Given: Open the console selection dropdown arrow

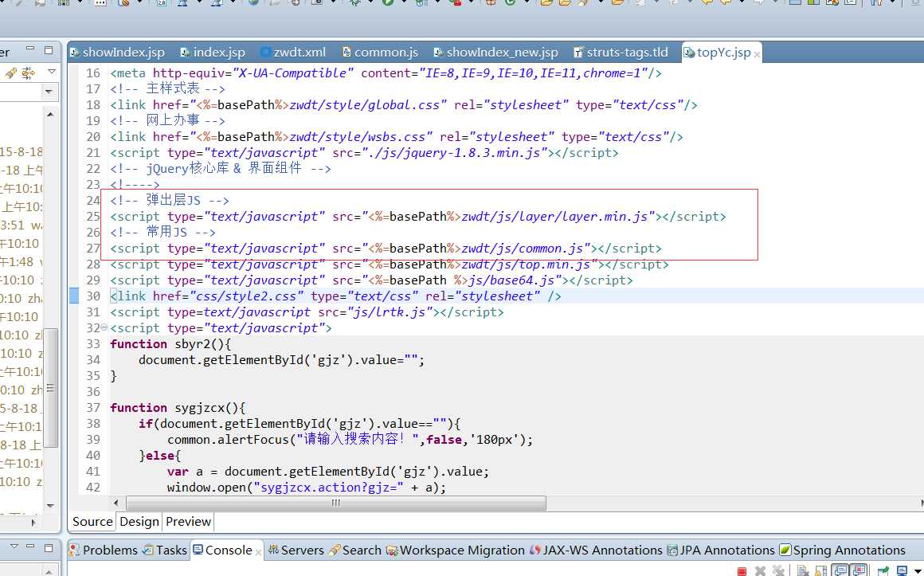Looking at the screenshot, I should tap(918, 571).
